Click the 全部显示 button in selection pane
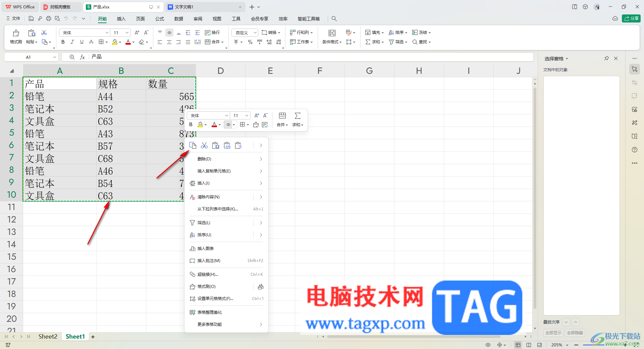This screenshot has height=349, width=644. pos(553,333)
